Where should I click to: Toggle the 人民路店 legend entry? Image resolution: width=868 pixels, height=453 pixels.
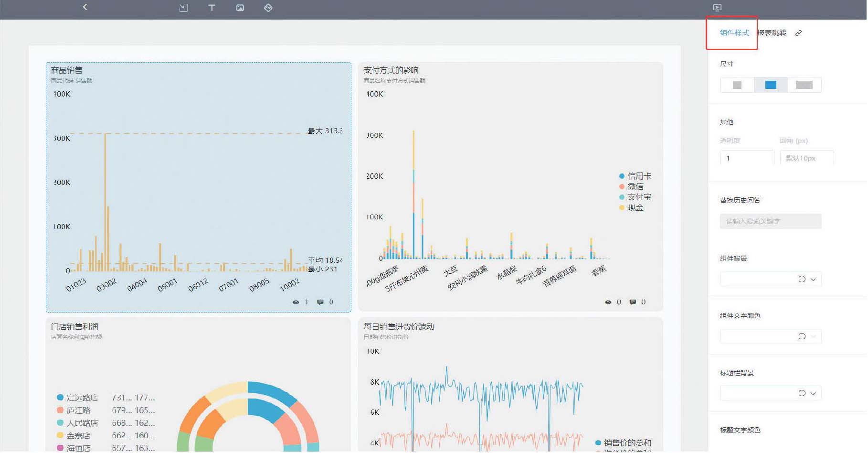(77, 423)
